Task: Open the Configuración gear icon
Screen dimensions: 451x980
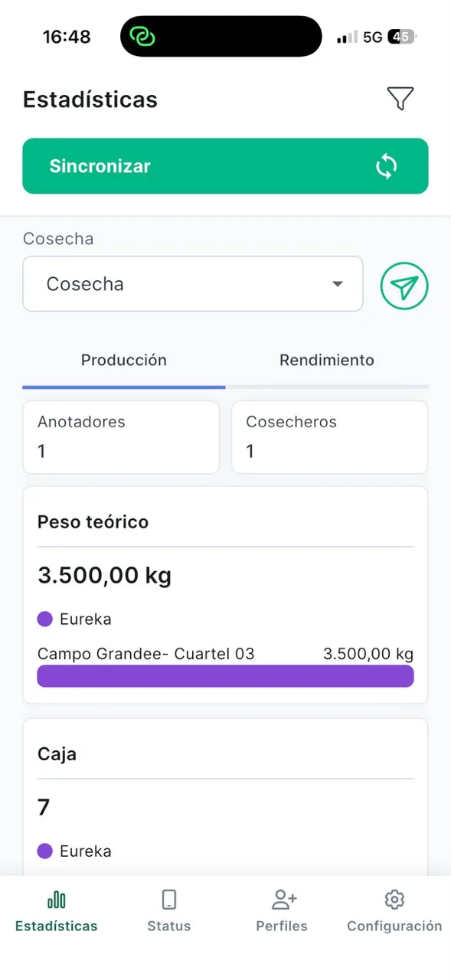Action: 394,899
